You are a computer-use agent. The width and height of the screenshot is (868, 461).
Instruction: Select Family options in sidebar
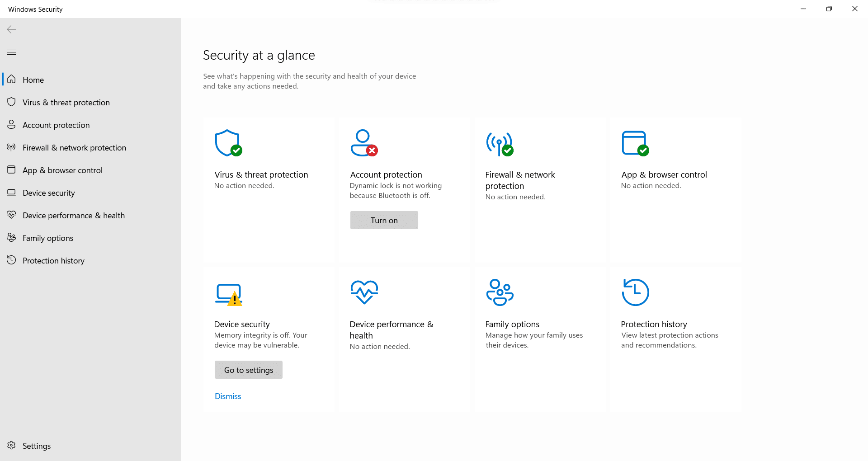(x=90, y=238)
